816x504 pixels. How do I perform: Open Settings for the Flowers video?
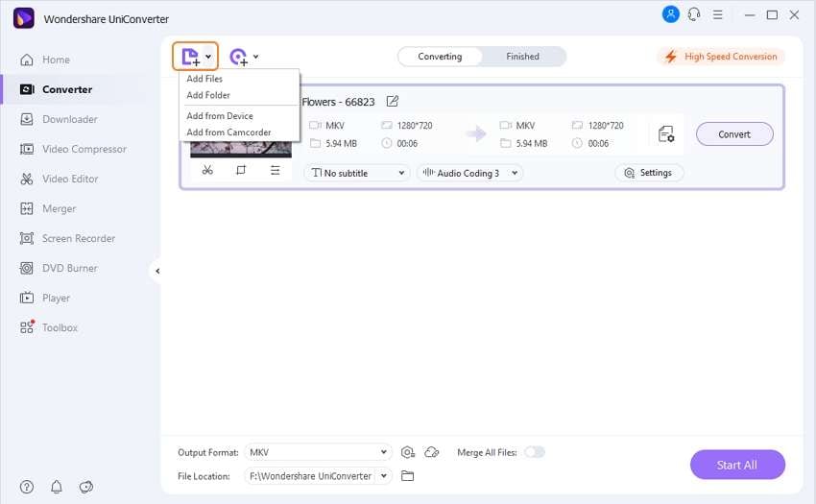[648, 173]
